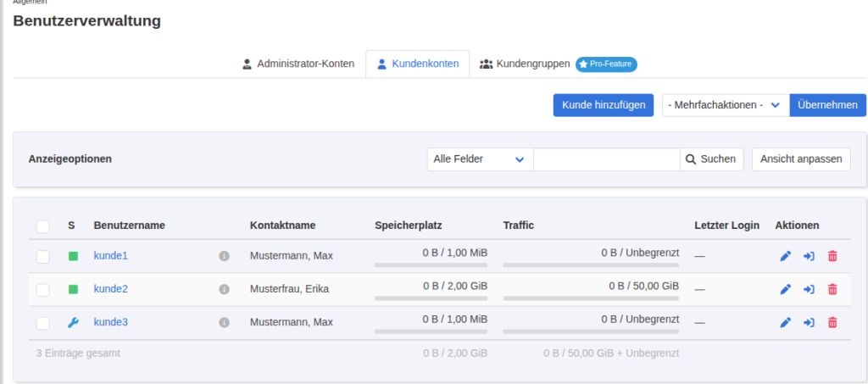Click kunde2's 0 B / 2,00 GiB storage value

click(455, 286)
